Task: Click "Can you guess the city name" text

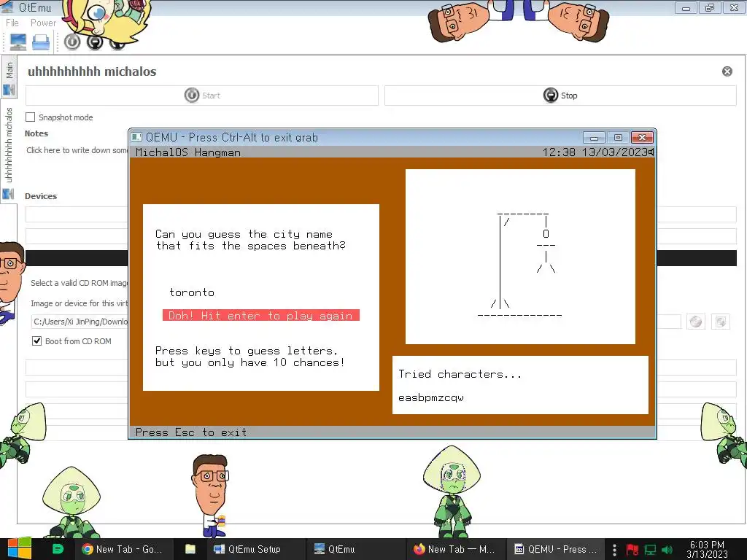Action: 244,234
